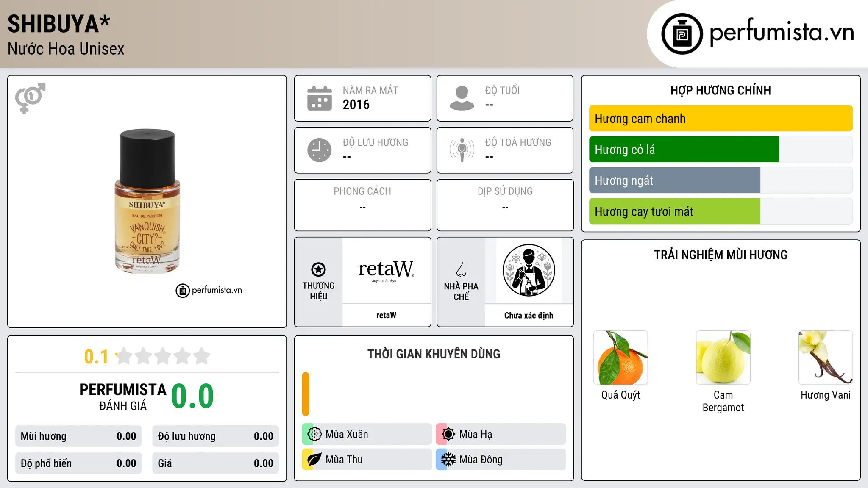This screenshot has width=868, height=488.
Task: Click the Độ phổ biến score row
Action: click(x=78, y=463)
